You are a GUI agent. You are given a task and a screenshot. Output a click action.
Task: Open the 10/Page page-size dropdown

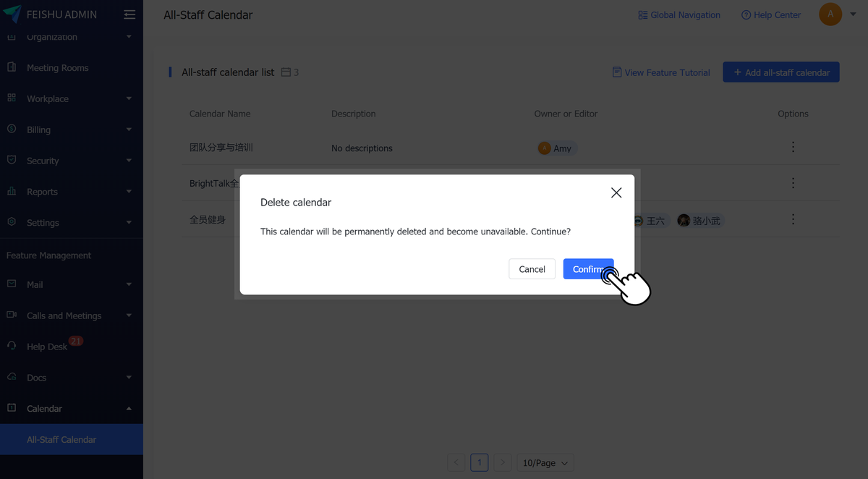tap(545, 462)
